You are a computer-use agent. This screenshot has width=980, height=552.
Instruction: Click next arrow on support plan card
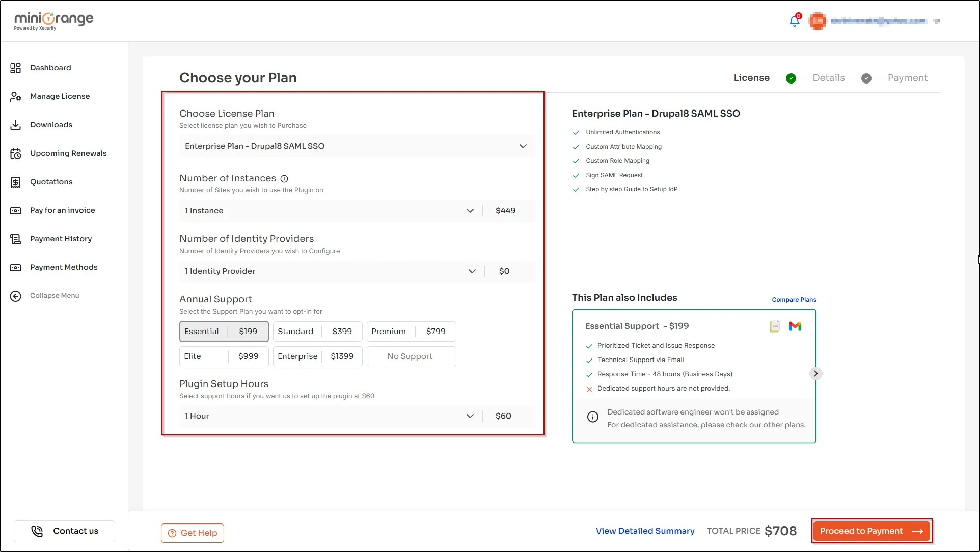point(815,373)
